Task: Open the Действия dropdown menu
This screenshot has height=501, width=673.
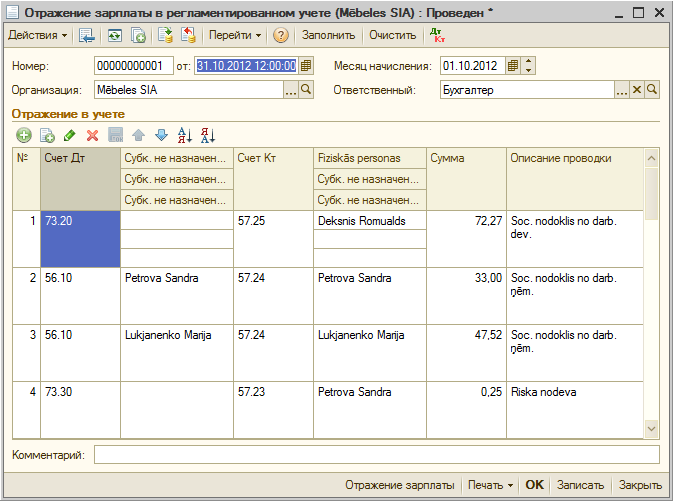Action: 38,35
